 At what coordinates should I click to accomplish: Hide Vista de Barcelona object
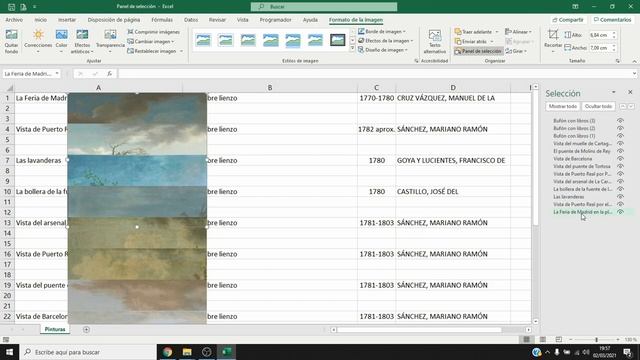[x=620, y=159]
